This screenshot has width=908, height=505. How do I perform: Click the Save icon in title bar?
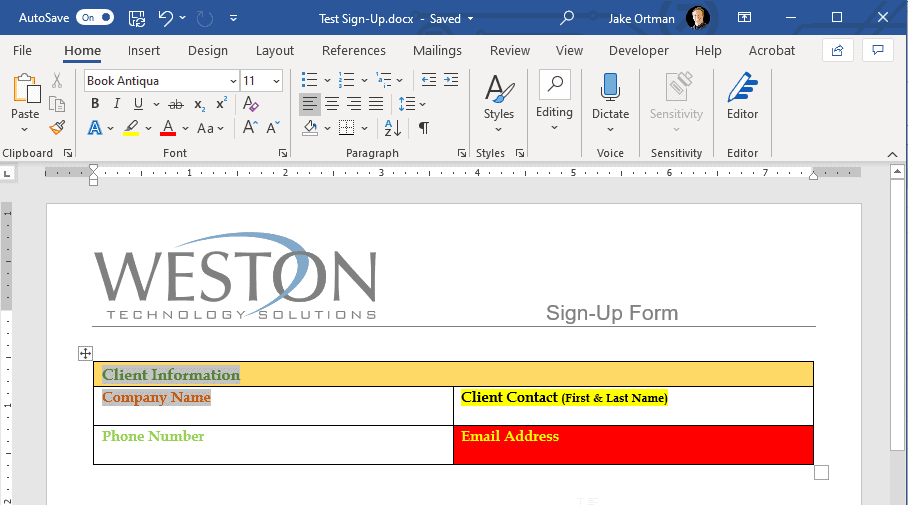pyautogui.click(x=137, y=18)
